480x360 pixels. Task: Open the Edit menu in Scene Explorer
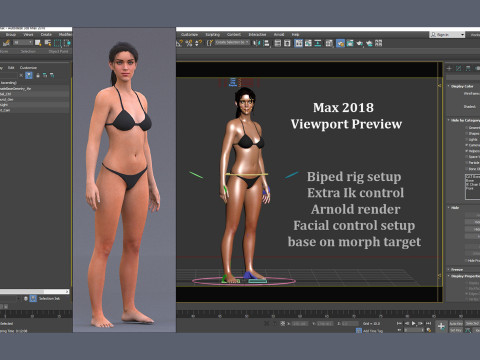click(x=11, y=68)
